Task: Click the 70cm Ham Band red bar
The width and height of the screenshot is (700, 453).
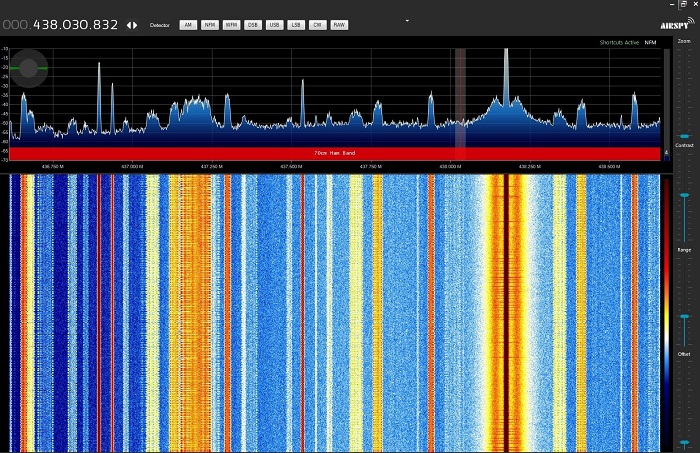Action: tap(336, 153)
